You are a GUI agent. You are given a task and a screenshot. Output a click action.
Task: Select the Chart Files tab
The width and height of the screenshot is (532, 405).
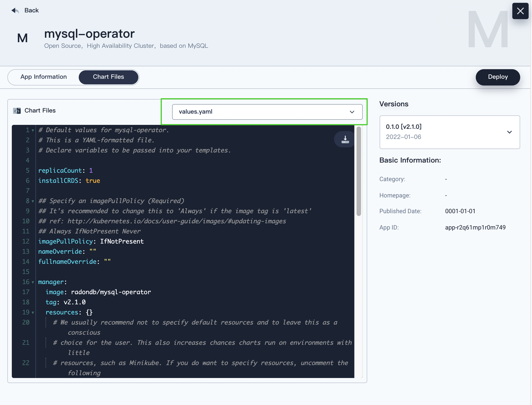[108, 77]
